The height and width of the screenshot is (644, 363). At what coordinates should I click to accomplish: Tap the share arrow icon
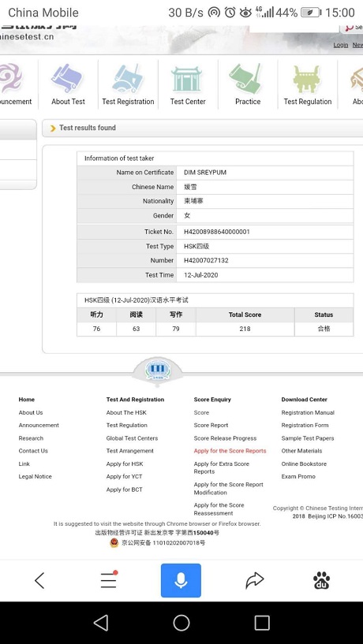coord(254,580)
